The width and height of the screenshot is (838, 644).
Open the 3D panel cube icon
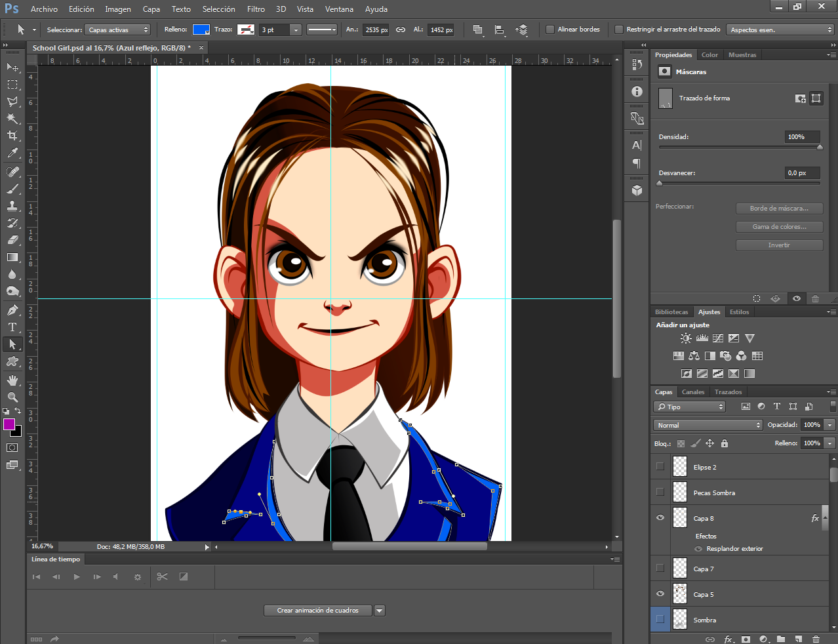pos(637,190)
